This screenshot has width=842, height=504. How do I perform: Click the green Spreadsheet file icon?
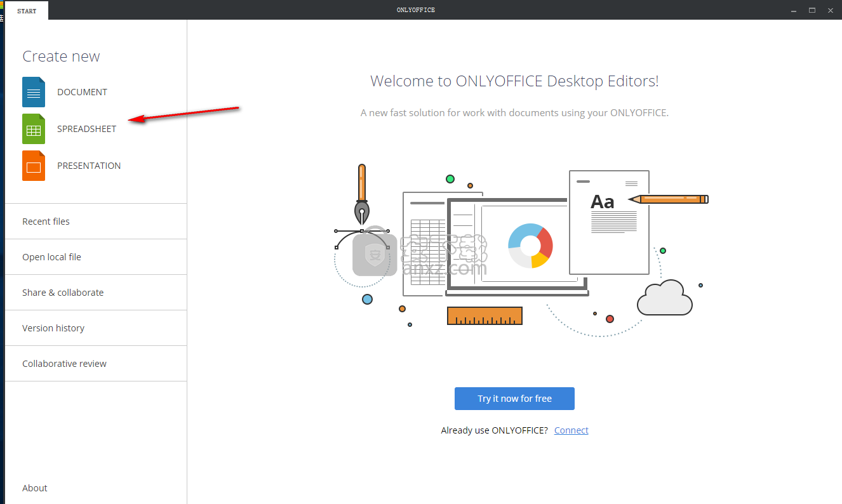[x=34, y=129]
